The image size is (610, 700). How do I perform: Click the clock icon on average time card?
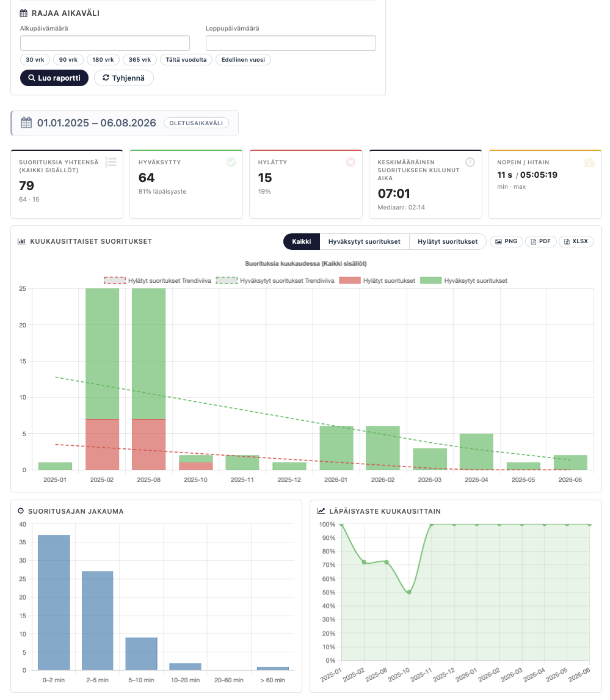(x=470, y=162)
